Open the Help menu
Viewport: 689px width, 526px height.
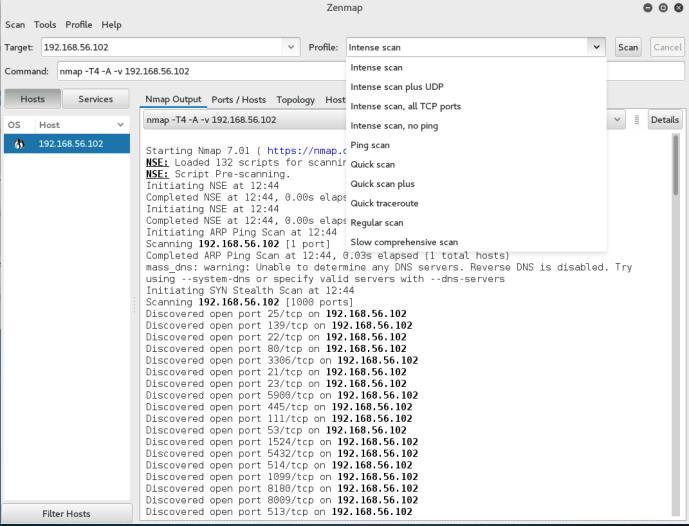(111, 25)
